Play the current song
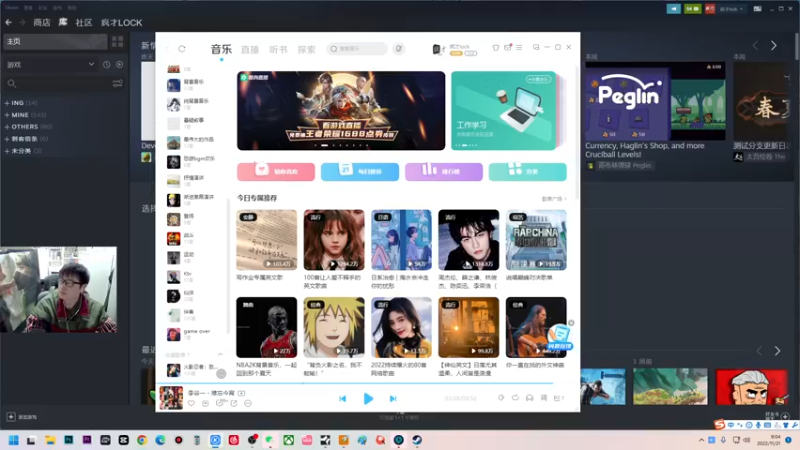The image size is (800, 450). pos(368,398)
